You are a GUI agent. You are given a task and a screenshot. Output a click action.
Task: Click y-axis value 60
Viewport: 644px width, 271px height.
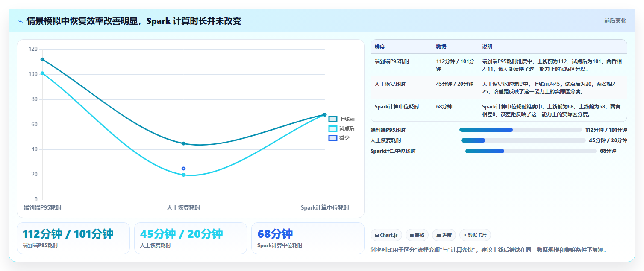coord(35,125)
